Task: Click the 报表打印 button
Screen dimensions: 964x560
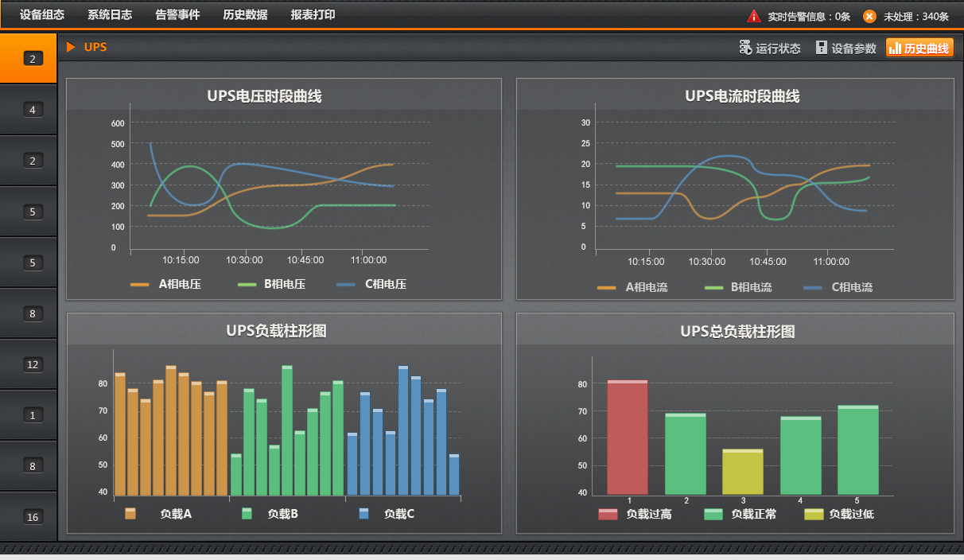Action: click(313, 14)
